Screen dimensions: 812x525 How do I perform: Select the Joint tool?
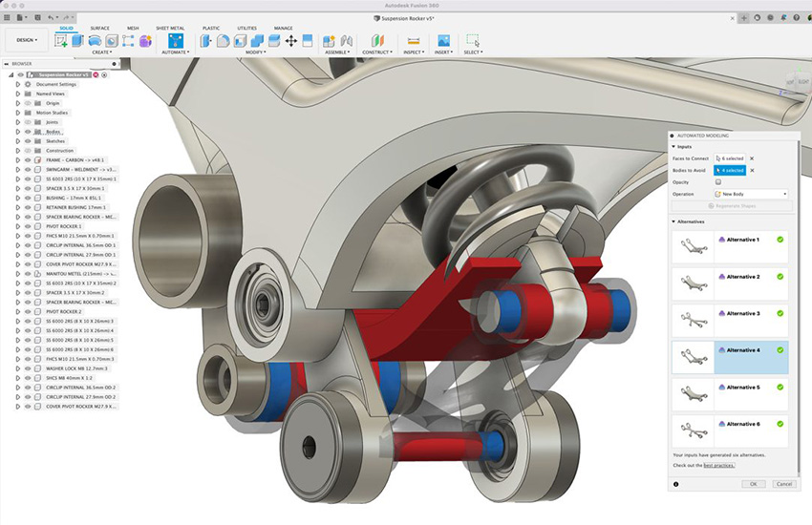[346, 41]
